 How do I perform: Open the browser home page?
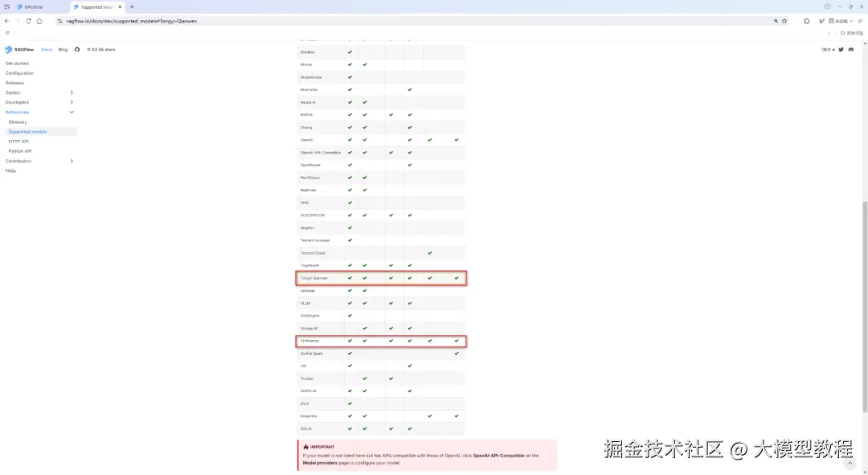tap(39, 21)
